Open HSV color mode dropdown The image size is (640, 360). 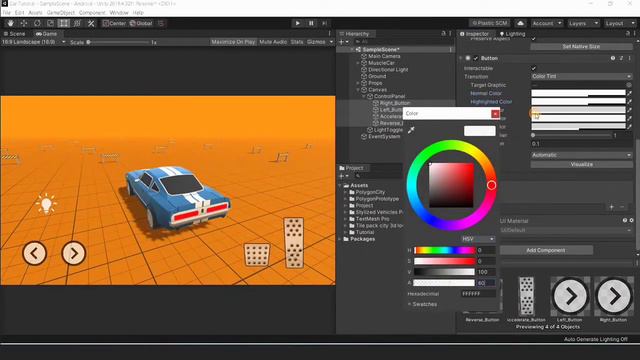[478, 239]
